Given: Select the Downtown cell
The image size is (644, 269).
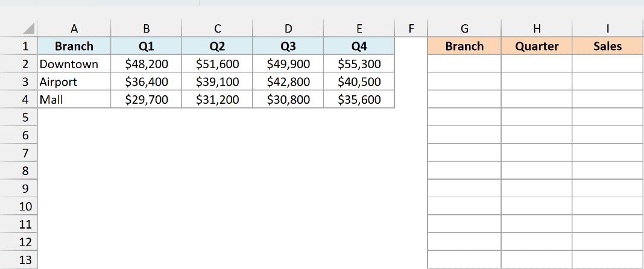Looking at the screenshot, I should point(74,64).
